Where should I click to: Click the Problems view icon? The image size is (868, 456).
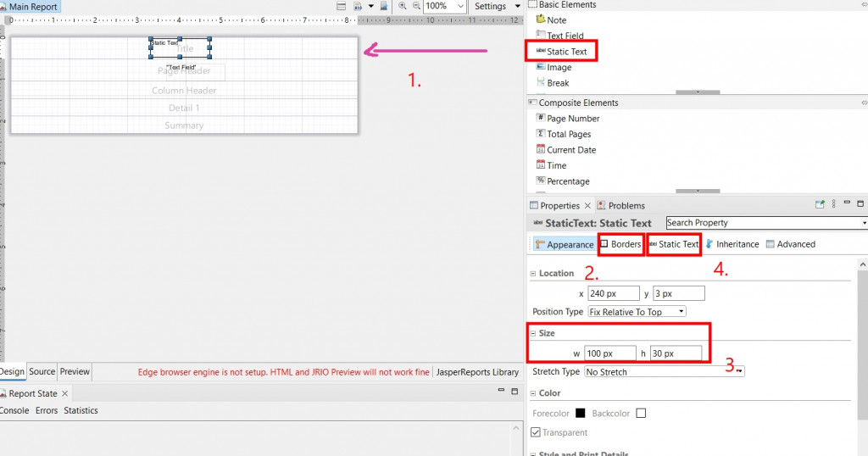point(601,205)
